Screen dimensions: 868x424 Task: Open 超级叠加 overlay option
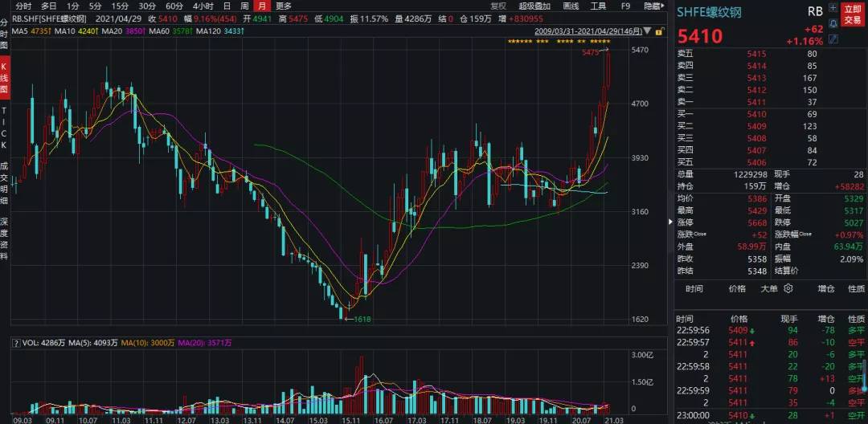pos(534,6)
